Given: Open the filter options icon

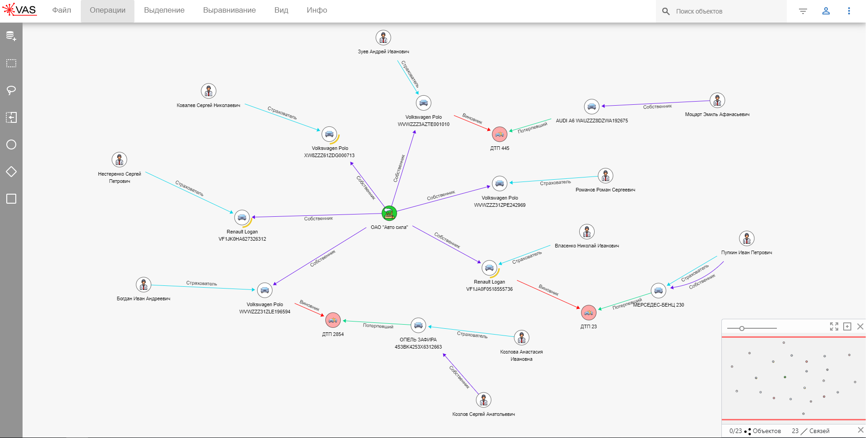Looking at the screenshot, I should click(x=803, y=11).
